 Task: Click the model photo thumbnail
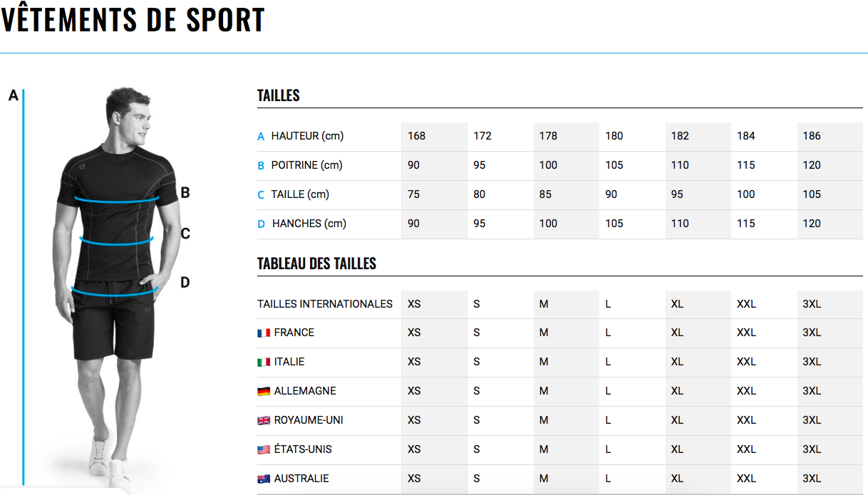click(118, 285)
